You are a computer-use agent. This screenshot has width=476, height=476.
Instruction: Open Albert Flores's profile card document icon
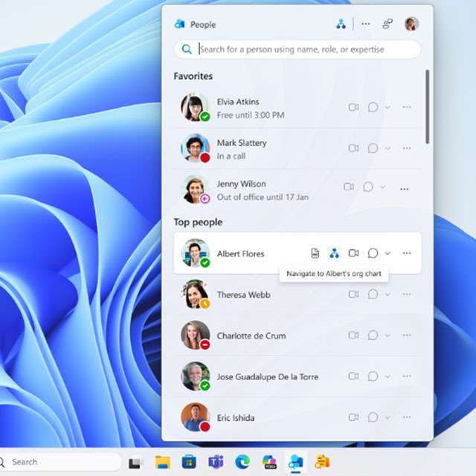[315, 254]
